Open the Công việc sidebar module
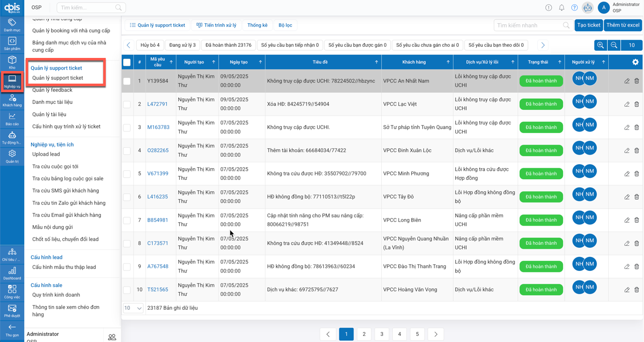This screenshot has height=342, width=644. [12, 292]
